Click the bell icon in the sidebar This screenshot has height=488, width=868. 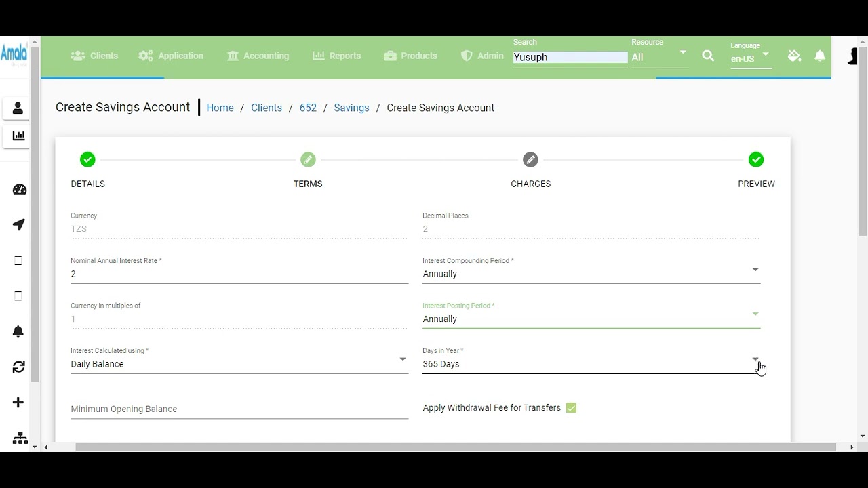tap(18, 331)
